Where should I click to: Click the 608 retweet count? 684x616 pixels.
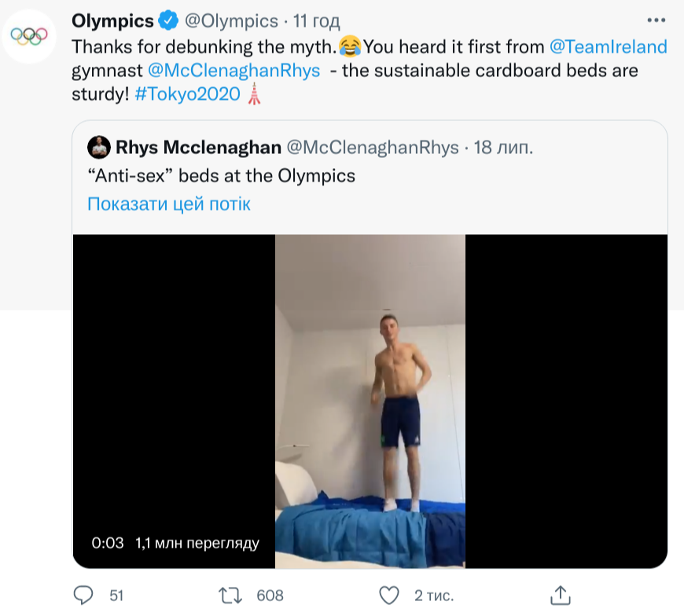click(270, 595)
